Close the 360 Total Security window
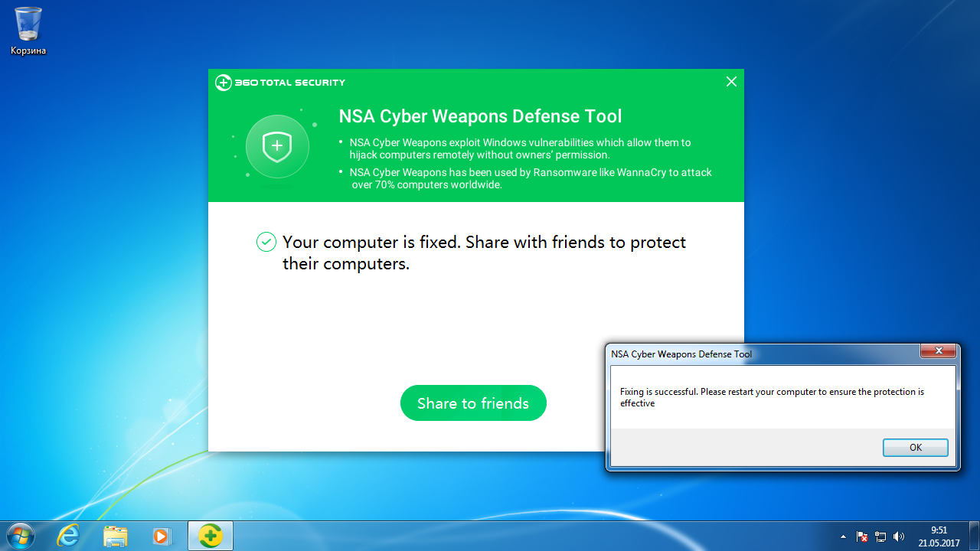This screenshot has width=980, height=551. coord(731,82)
